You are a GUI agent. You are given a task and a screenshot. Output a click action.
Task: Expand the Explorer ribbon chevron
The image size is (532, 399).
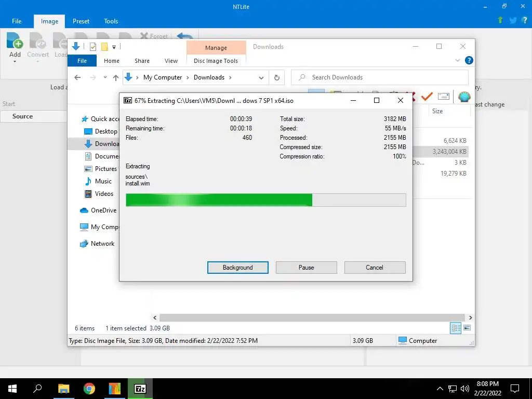457,60
